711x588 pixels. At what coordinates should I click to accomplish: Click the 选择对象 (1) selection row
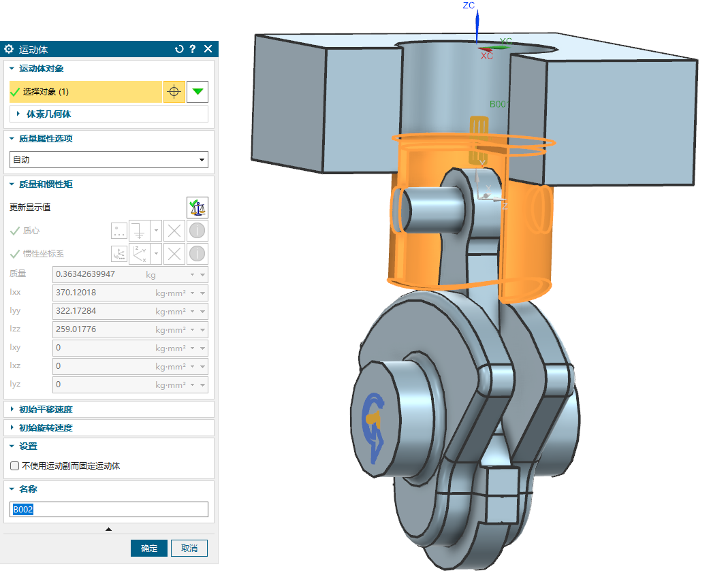(85, 92)
